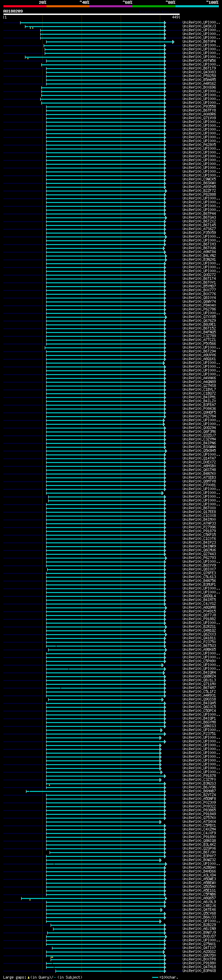Click the orange ~40% identity legend bar
222x980 pixels.
(68, 6)
